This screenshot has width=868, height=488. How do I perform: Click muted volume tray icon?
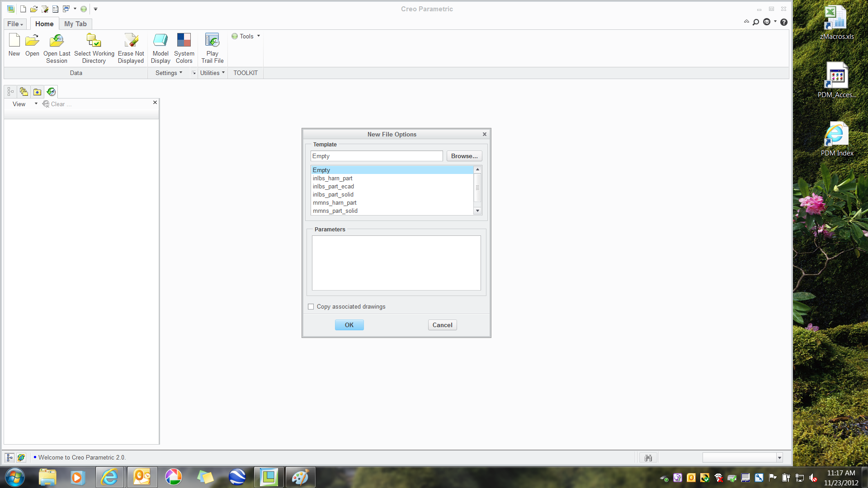tap(813, 478)
